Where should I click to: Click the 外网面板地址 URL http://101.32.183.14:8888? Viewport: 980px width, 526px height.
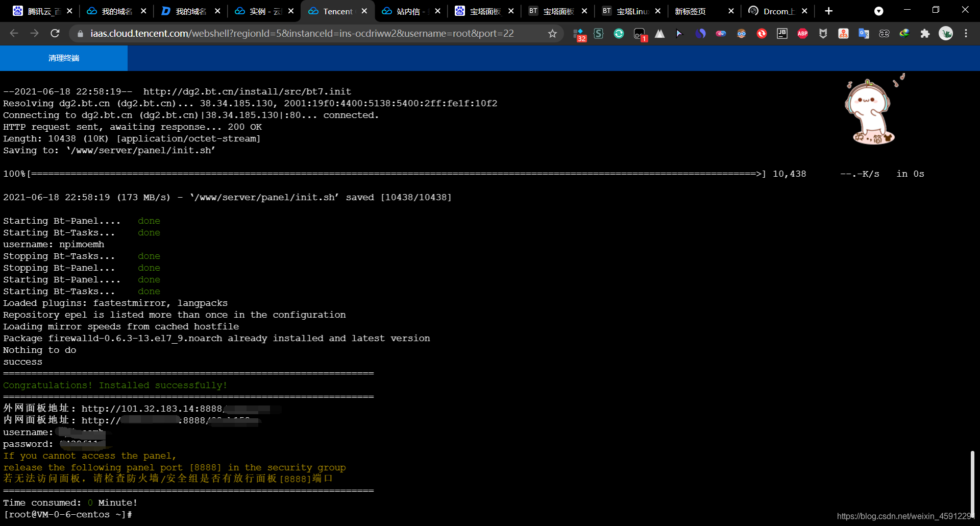pos(152,409)
